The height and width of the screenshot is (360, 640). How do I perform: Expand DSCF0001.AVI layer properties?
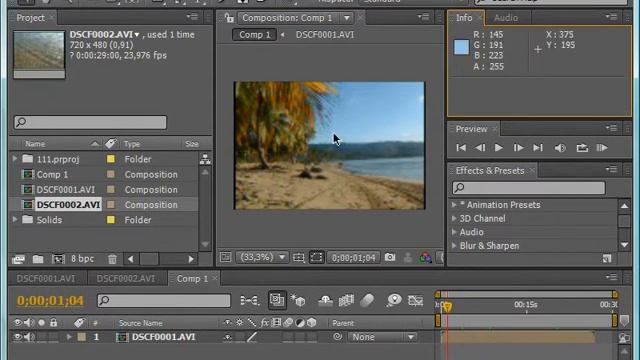coord(69,337)
